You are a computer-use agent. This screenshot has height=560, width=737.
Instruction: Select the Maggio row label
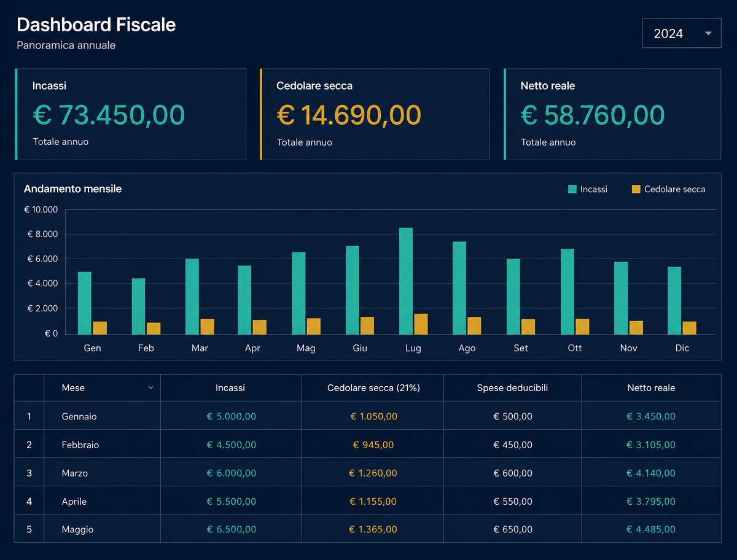click(78, 529)
